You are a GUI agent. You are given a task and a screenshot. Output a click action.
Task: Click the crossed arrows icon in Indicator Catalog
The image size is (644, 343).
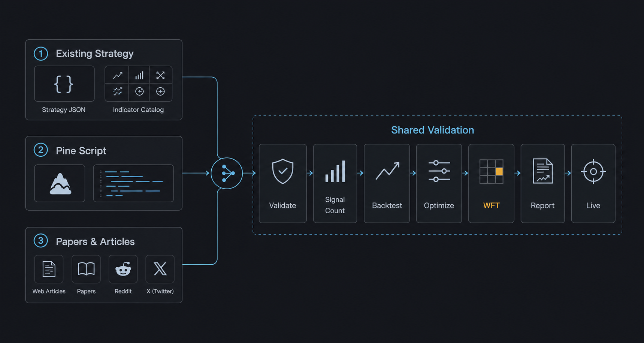[160, 75]
